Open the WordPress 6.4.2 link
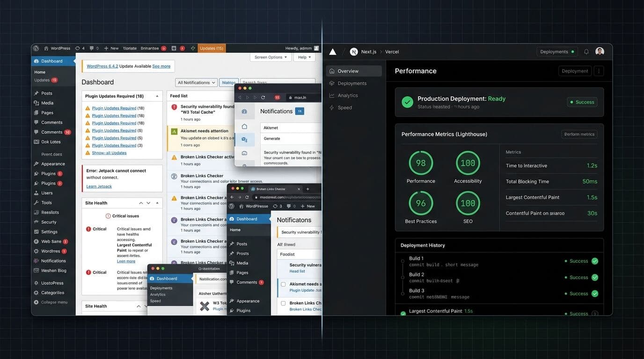The width and height of the screenshot is (644, 359). tap(102, 66)
